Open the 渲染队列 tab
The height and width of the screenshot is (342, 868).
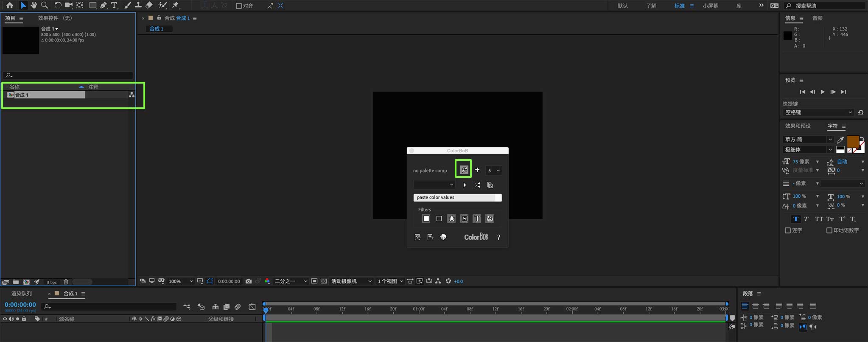point(22,293)
